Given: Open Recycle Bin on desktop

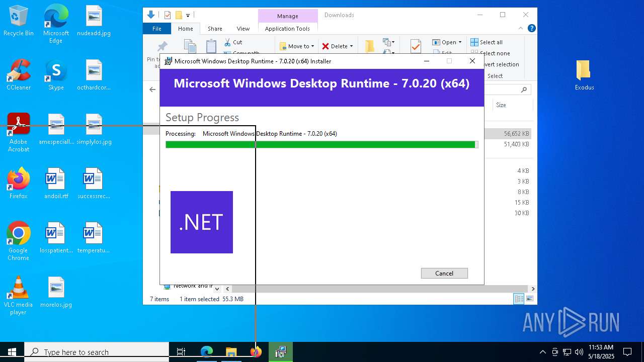Looking at the screenshot, I should tap(19, 21).
